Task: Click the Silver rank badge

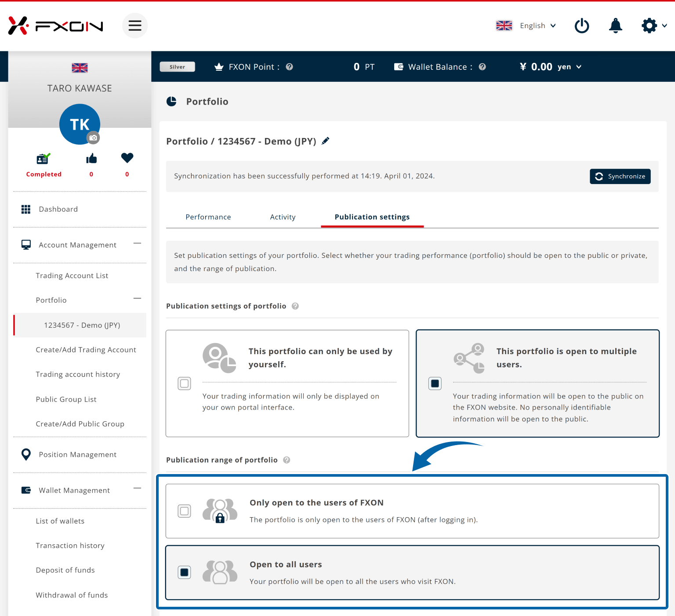Action: pos(177,67)
